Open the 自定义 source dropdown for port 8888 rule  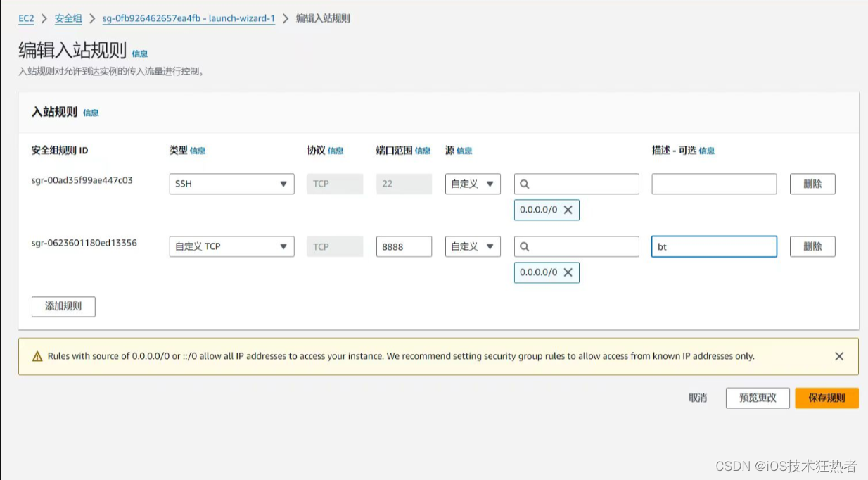coord(473,246)
